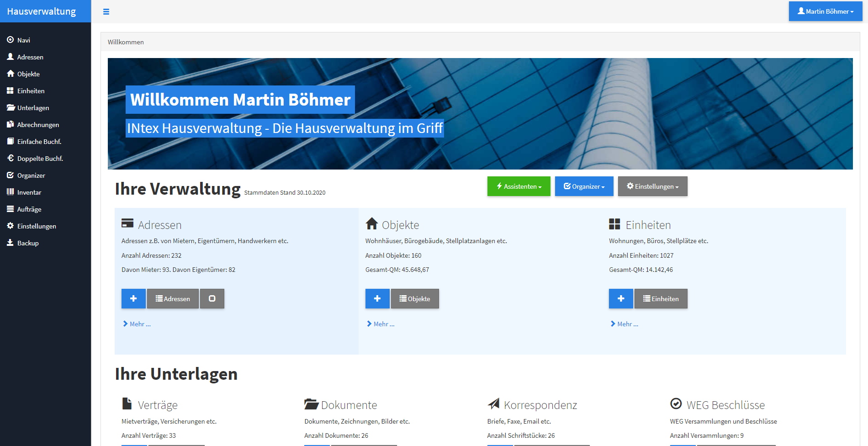Toggle the hamburger sidebar menu icon

coord(106,12)
